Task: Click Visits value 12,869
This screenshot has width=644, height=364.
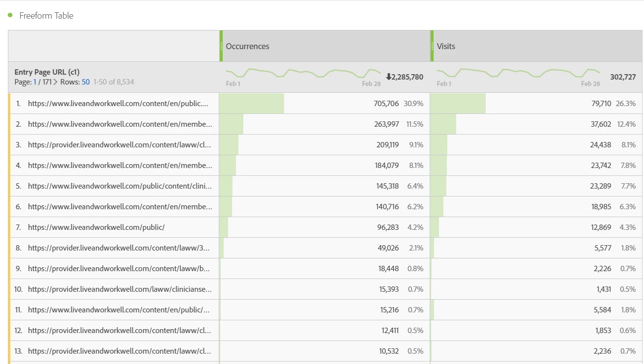Action: [x=601, y=227]
